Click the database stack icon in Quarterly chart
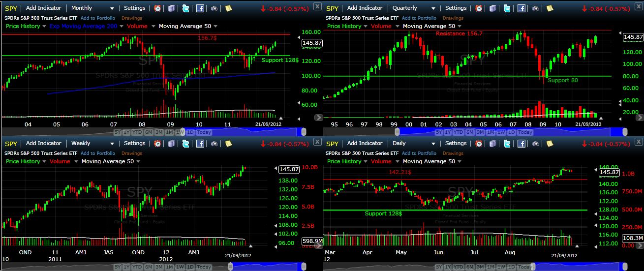The height and width of the screenshot is (271, 644). tap(492, 8)
